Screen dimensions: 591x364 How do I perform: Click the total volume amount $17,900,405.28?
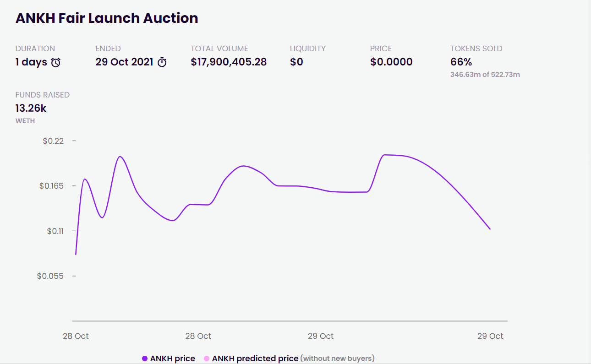229,62
